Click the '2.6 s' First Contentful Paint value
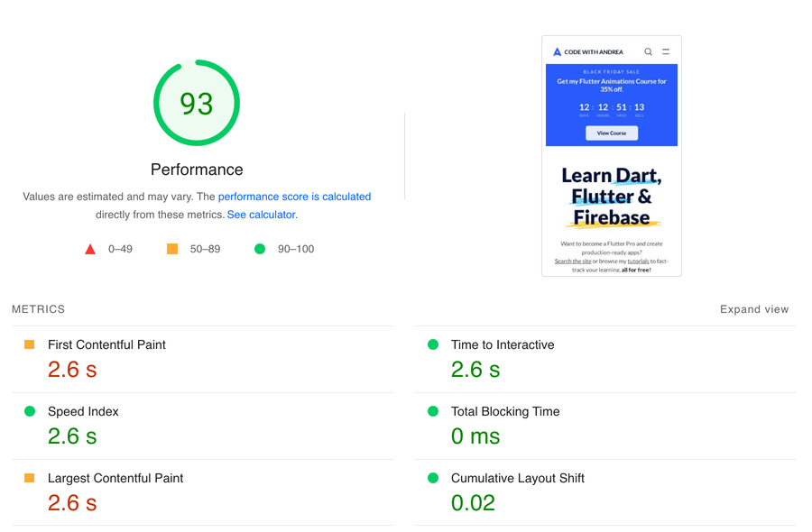This screenshot has height=532, width=812. pos(72,370)
